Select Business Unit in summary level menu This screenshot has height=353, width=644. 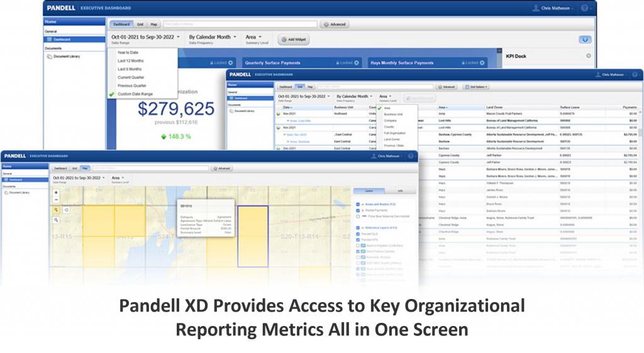(393, 114)
